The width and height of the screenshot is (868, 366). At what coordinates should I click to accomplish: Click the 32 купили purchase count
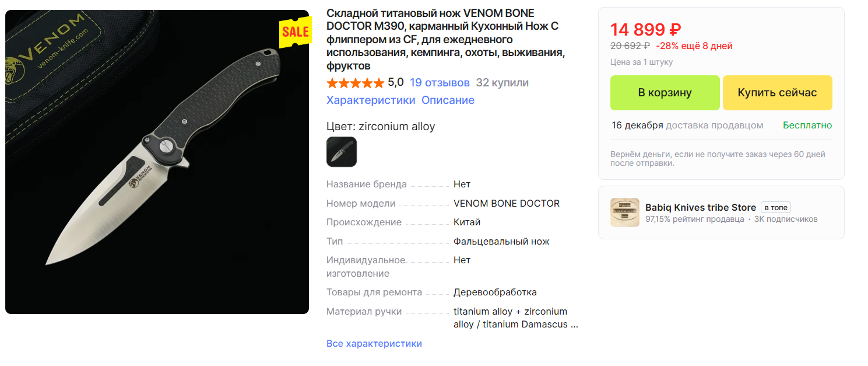tap(502, 82)
